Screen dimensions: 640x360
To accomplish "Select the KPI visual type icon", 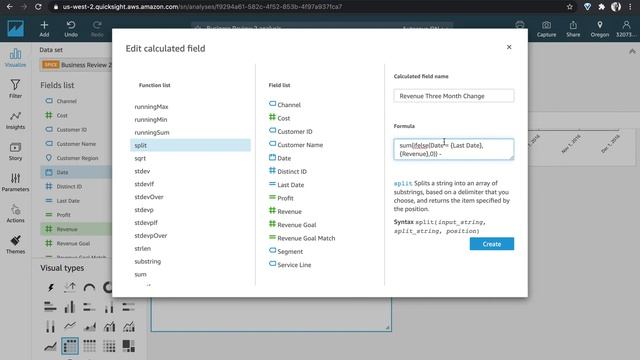I will pos(70,287).
